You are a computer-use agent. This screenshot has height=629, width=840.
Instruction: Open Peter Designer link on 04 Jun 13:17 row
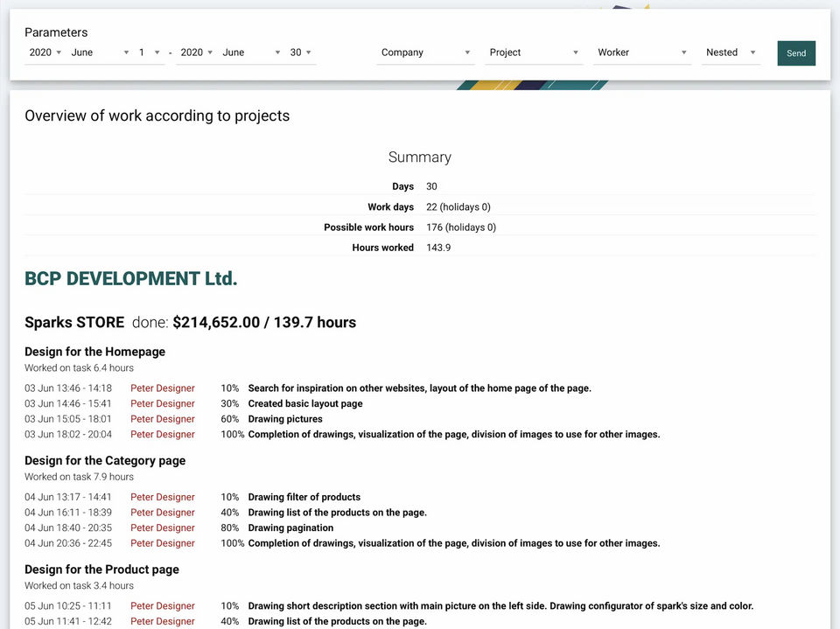coord(163,497)
